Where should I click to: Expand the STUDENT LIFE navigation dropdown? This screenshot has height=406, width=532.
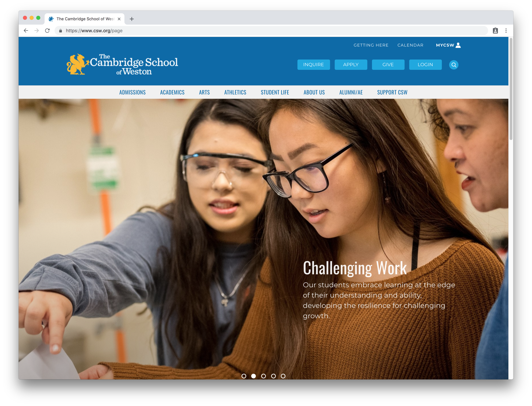[x=275, y=92]
